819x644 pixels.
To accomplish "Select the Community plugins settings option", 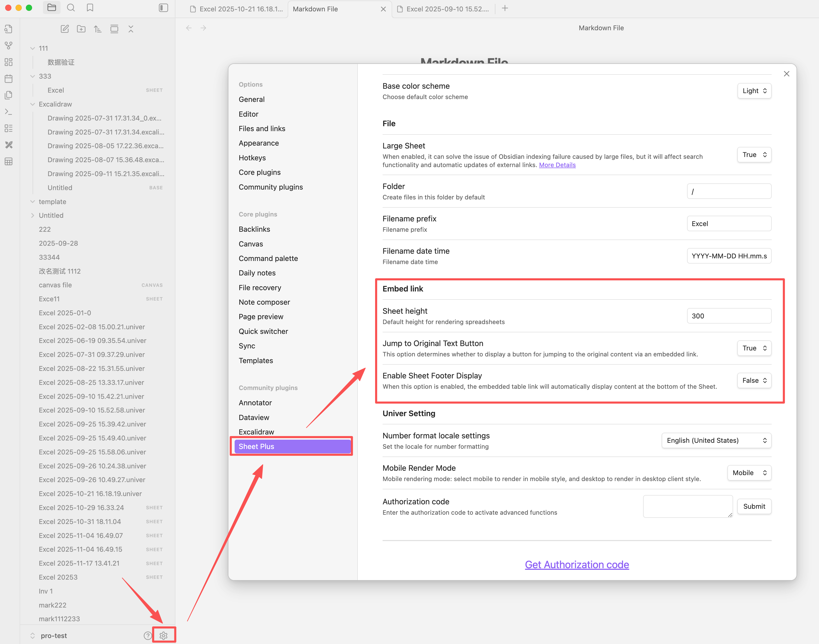I will [270, 187].
